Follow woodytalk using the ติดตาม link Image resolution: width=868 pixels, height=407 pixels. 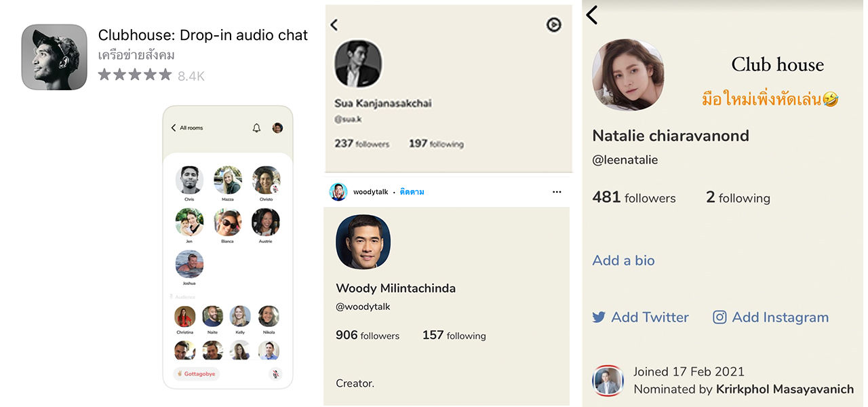[412, 192]
